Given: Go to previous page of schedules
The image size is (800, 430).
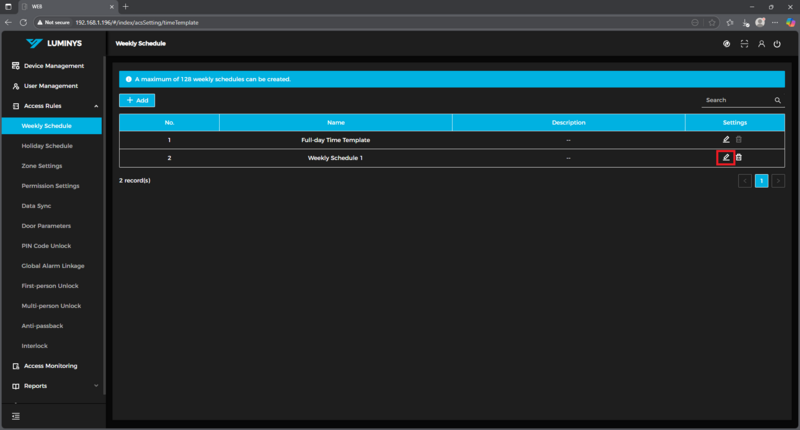Looking at the screenshot, I should point(745,181).
